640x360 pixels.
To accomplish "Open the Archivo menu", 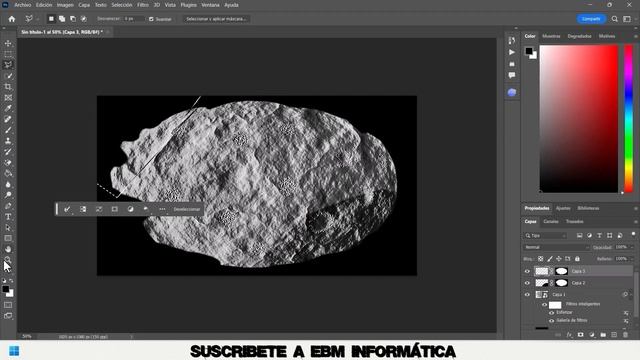I will [23, 5].
